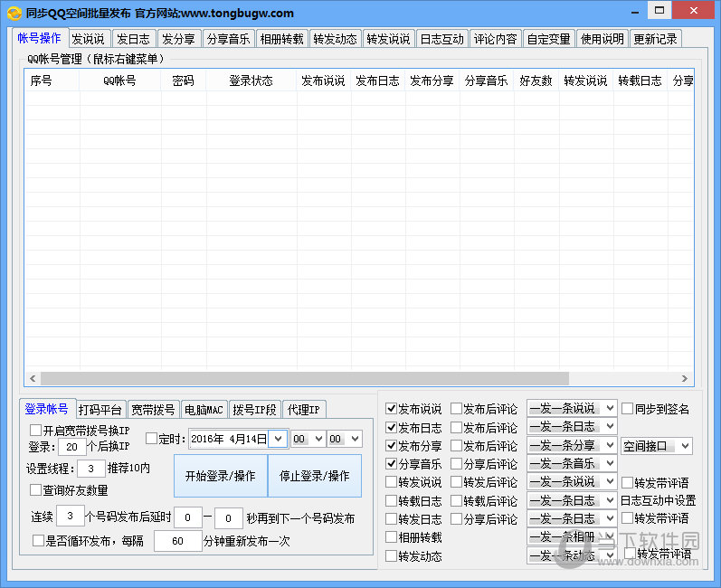Click the account list's right scroll arrow
This screenshot has width=721, height=588.
(x=685, y=378)
